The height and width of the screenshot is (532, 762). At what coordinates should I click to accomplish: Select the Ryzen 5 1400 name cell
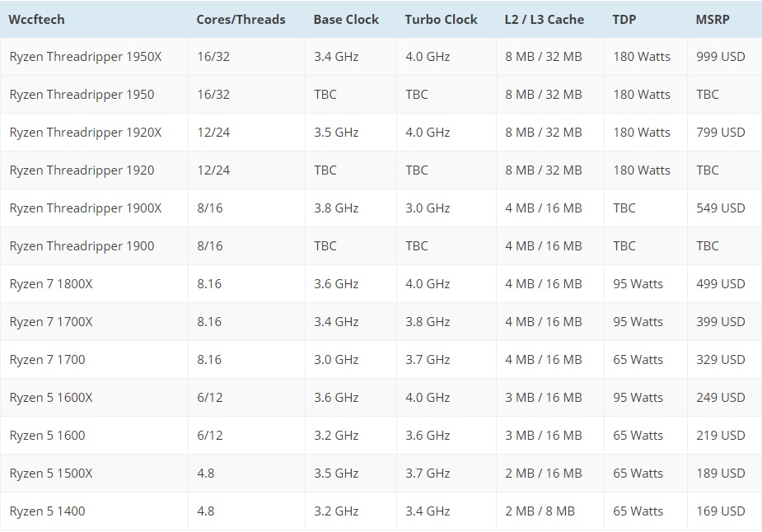coord(47,511)
